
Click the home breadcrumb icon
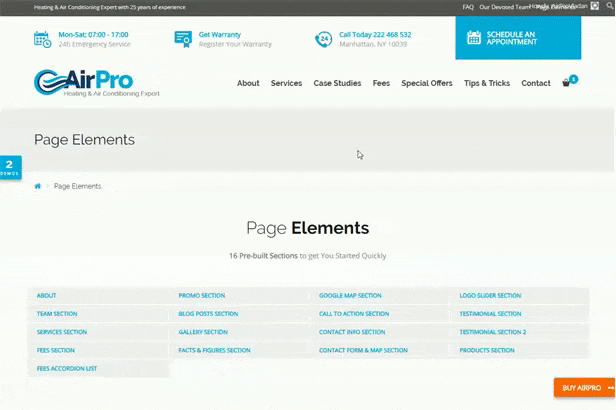tap(38, 186)
